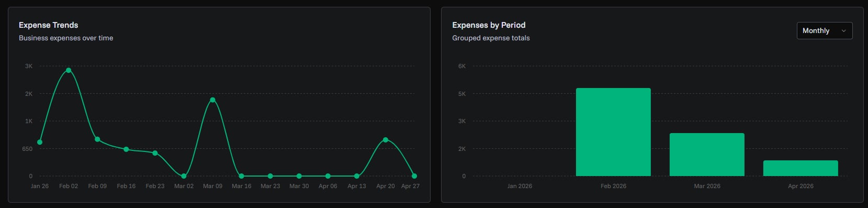Click the 650 label on trend chart
Viewport: 868px width, 208px height.
pyautogui.click(x=27, y=149)
